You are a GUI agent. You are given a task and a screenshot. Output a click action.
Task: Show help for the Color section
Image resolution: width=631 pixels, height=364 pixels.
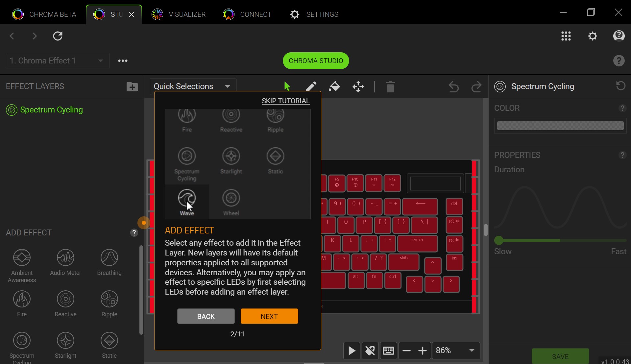click(x=622, y=108)
